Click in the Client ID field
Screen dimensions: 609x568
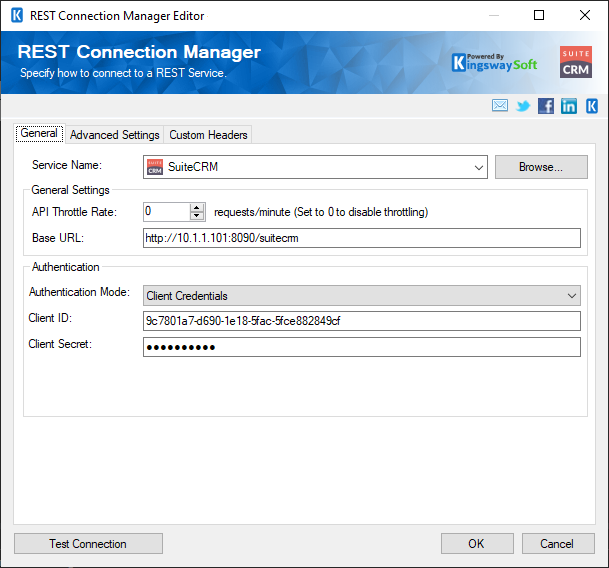[x=362, y=321]
